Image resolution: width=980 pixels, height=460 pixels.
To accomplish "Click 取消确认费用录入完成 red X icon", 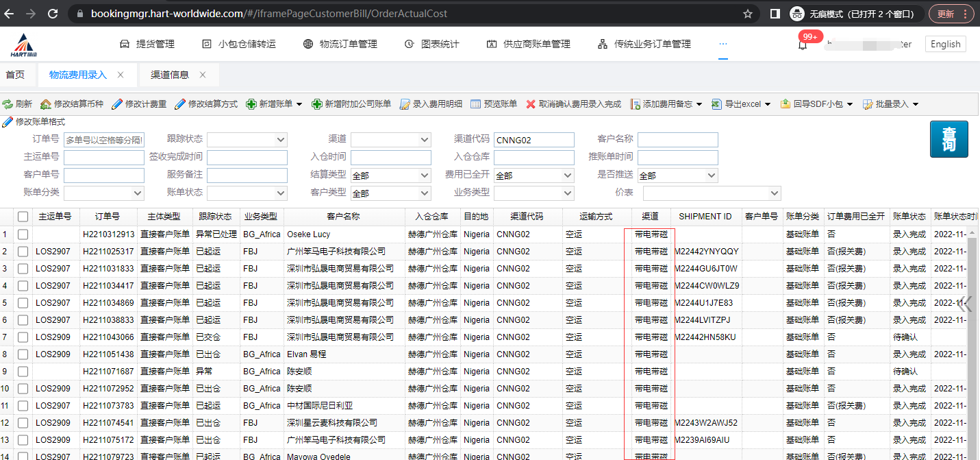I will [x=531, y=104].
